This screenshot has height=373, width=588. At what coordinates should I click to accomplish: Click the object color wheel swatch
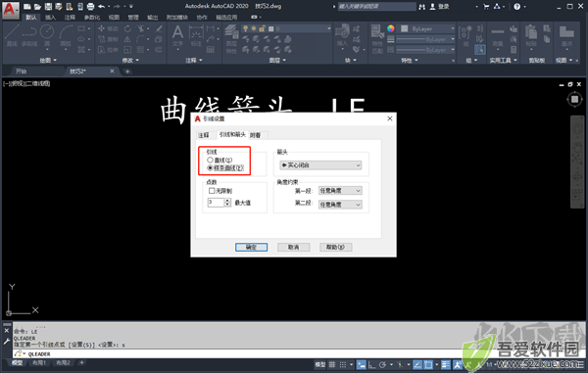tap(391, 28)
